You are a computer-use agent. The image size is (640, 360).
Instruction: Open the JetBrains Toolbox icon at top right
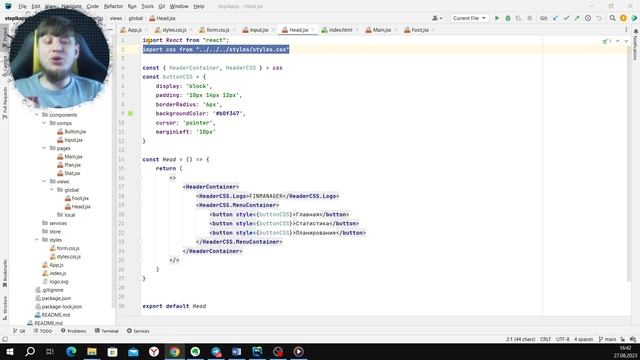[634, 18]
